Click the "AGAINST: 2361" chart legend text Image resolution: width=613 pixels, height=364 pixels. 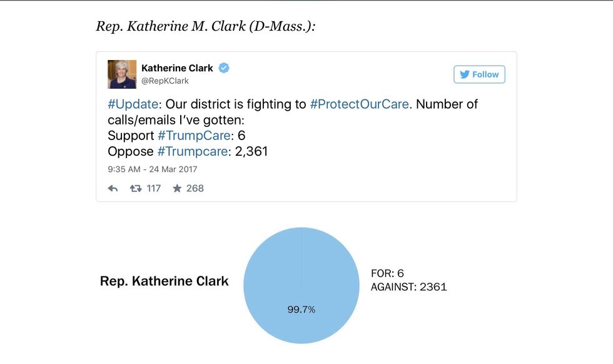[408, 287]
